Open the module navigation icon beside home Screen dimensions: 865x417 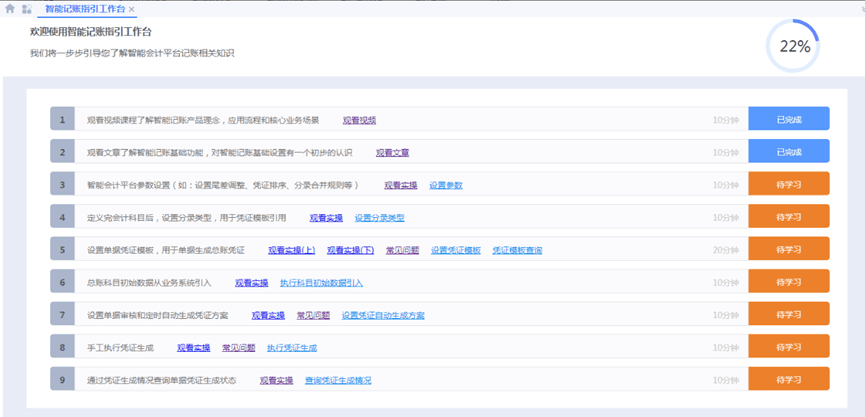tap(26, 9)
